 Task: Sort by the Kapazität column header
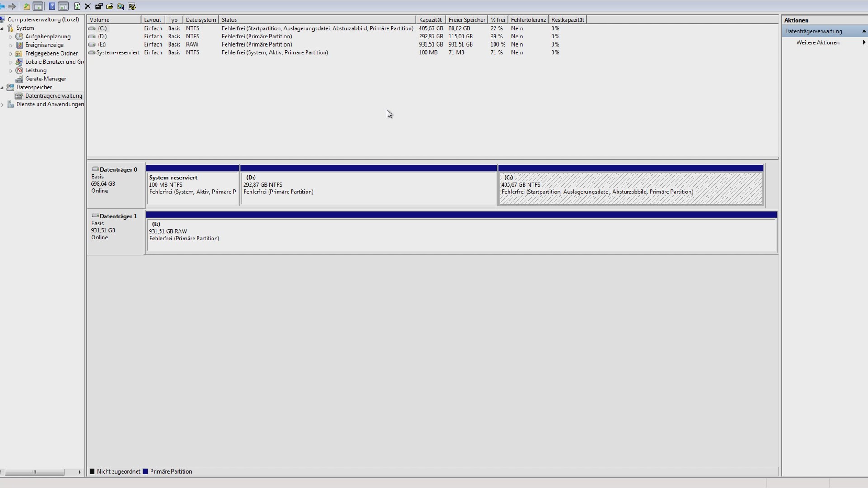[430, 20]
